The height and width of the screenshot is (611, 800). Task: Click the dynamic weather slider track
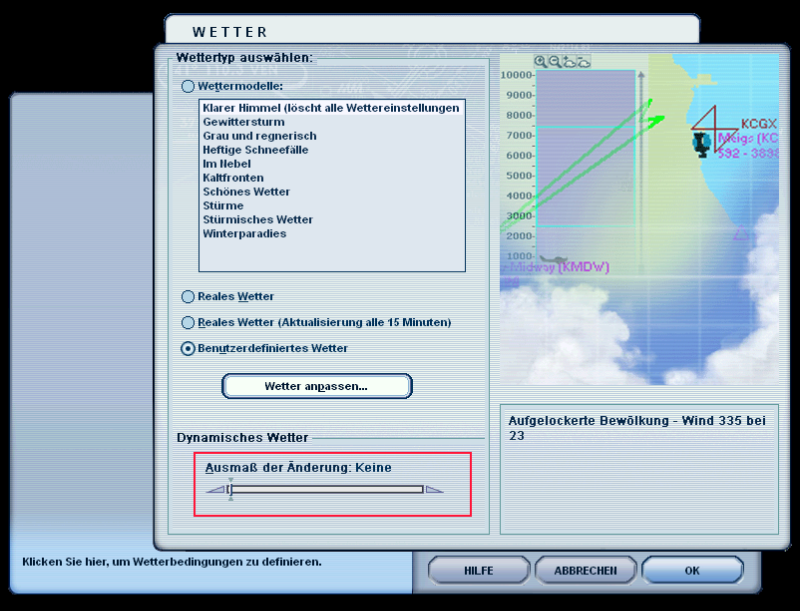tap(325, 489)
